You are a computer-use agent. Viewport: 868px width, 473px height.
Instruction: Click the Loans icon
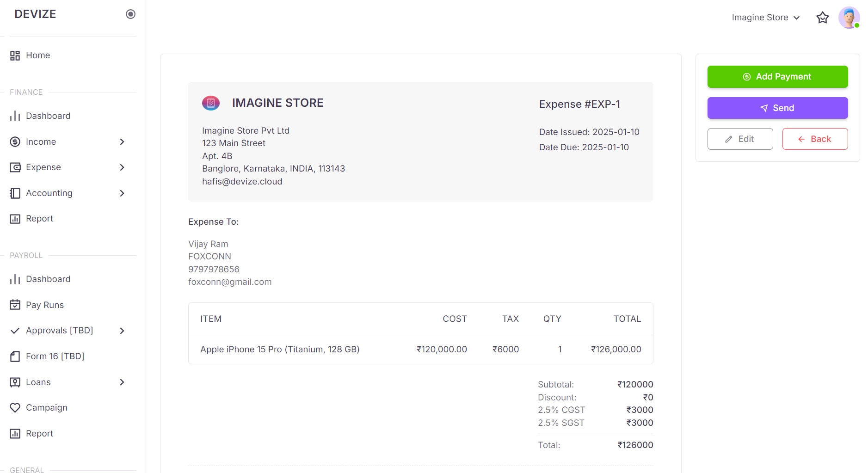click(x=15, y=382)
